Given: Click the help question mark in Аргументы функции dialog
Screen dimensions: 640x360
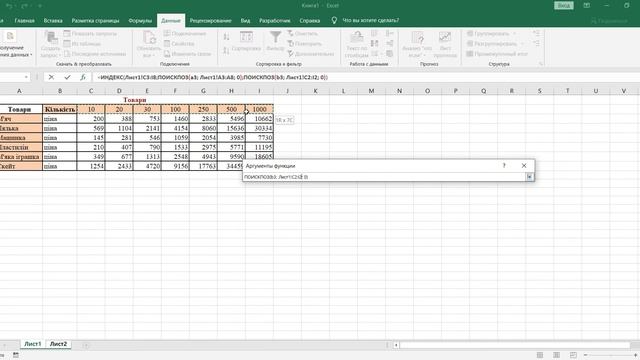Looking at the screenshot, I should click(504, 166).
